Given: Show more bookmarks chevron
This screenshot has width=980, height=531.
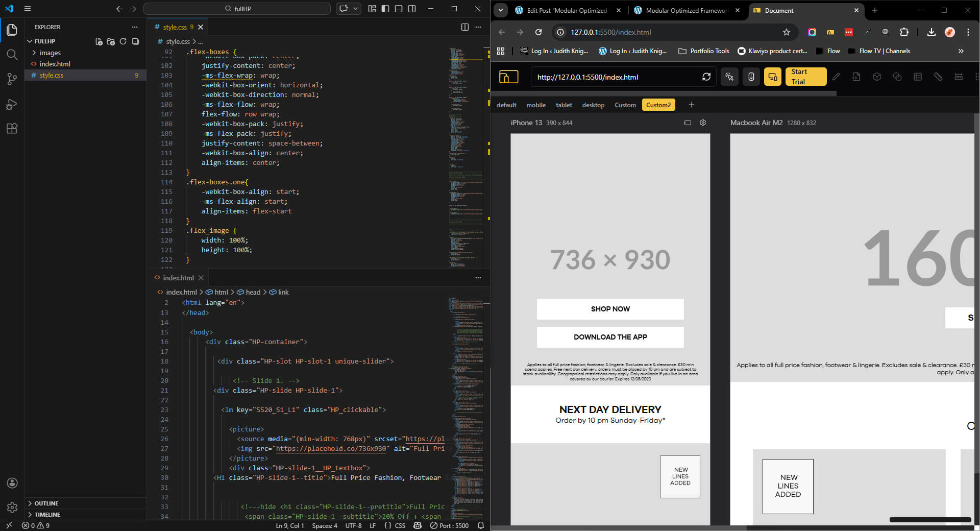Looking at the screenshot, I should (x=961, y=51).
